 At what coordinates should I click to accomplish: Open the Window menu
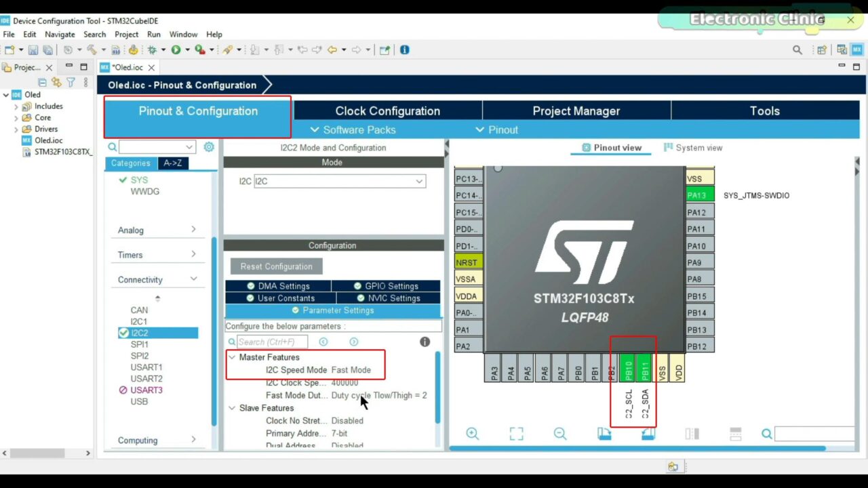(x=183, y=35)
